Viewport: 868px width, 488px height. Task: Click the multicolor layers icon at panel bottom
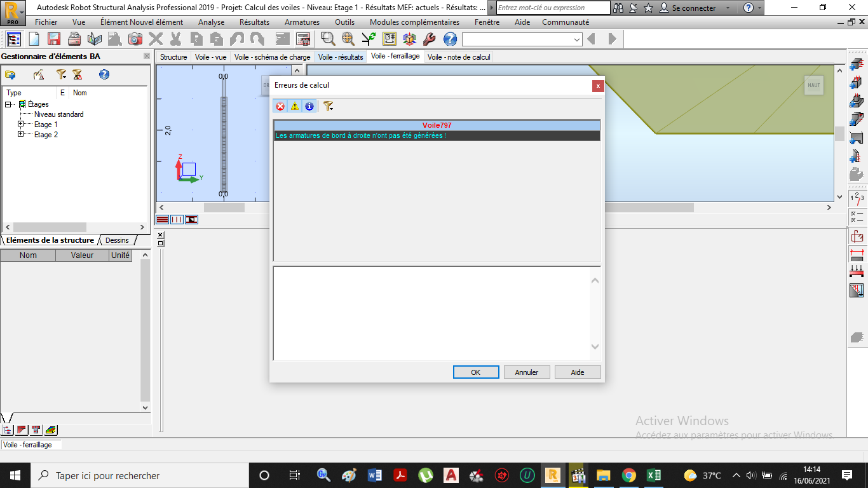click(51, 430)
